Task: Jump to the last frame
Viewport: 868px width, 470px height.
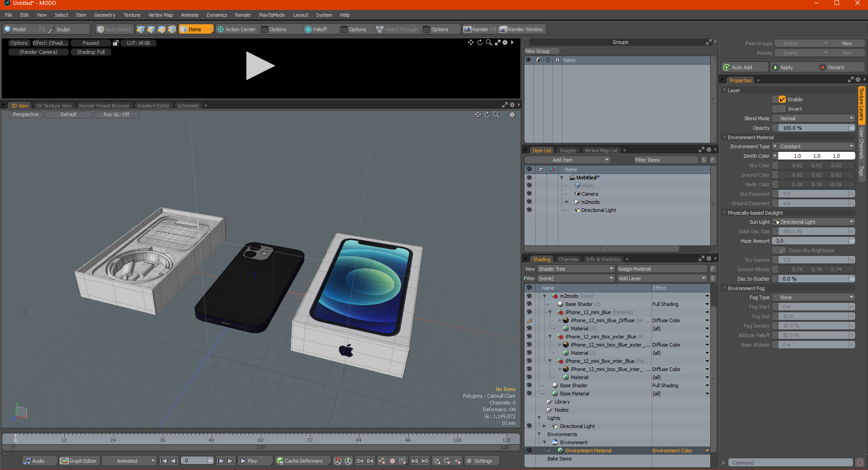Action: 231,461
